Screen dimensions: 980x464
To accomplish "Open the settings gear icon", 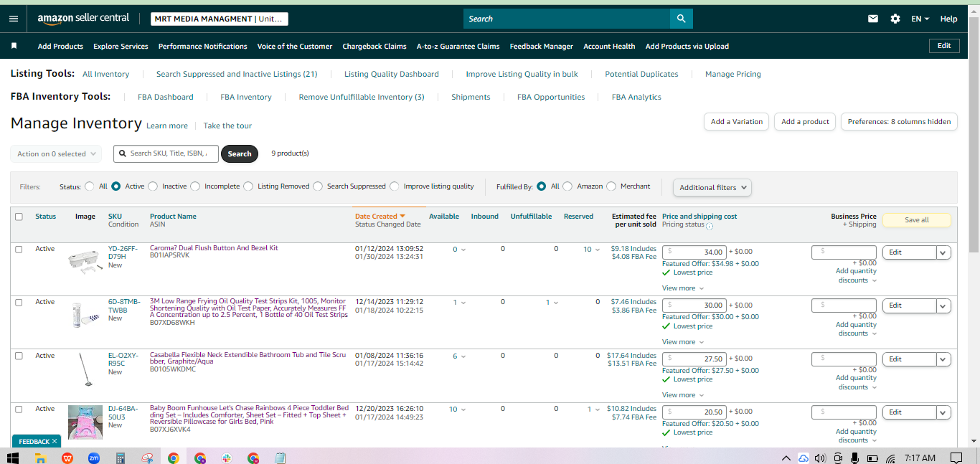I will click(x=895, y=19).
